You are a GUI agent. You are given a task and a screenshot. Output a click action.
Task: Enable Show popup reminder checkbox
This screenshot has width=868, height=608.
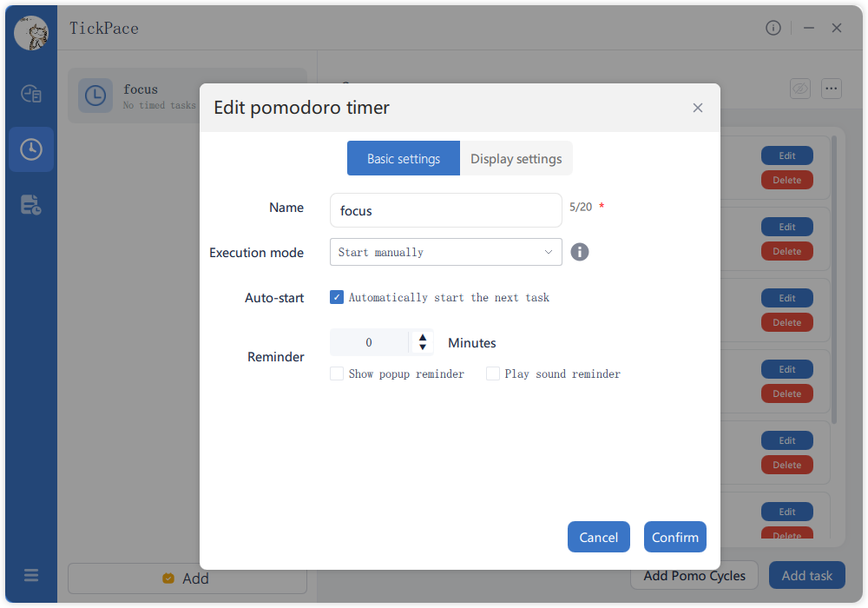click(x=337, y=373)
